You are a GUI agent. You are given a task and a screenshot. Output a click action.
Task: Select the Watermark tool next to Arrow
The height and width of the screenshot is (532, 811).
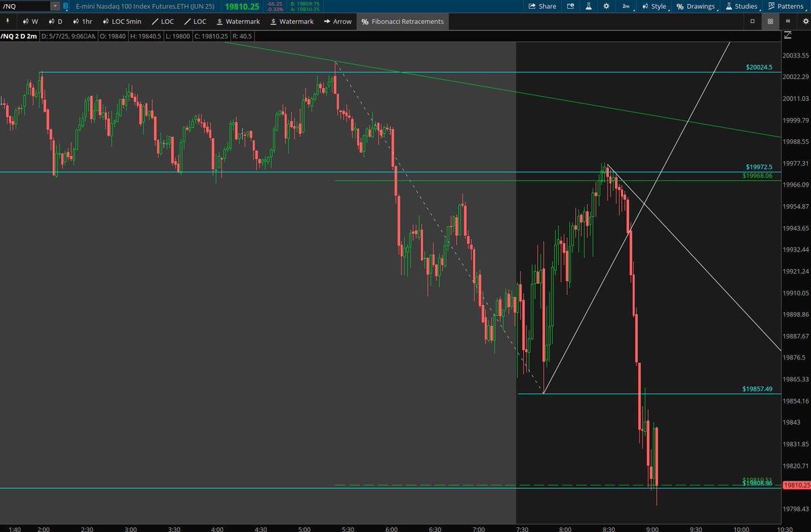(x=291, y=22)
